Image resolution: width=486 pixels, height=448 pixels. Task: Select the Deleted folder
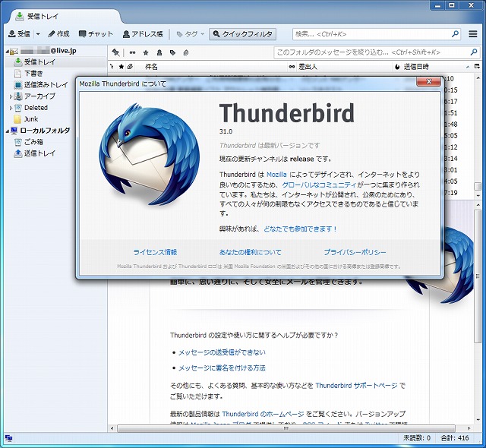pyautogui.click(x=31, y=108)
